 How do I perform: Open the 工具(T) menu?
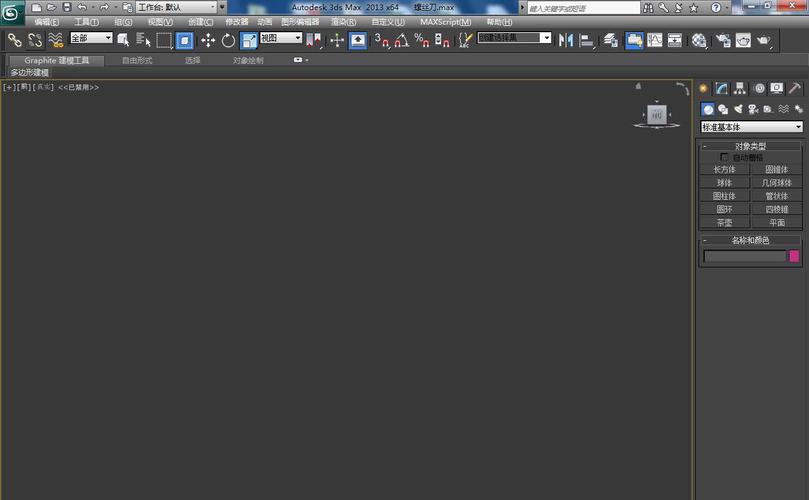point(86,22)
